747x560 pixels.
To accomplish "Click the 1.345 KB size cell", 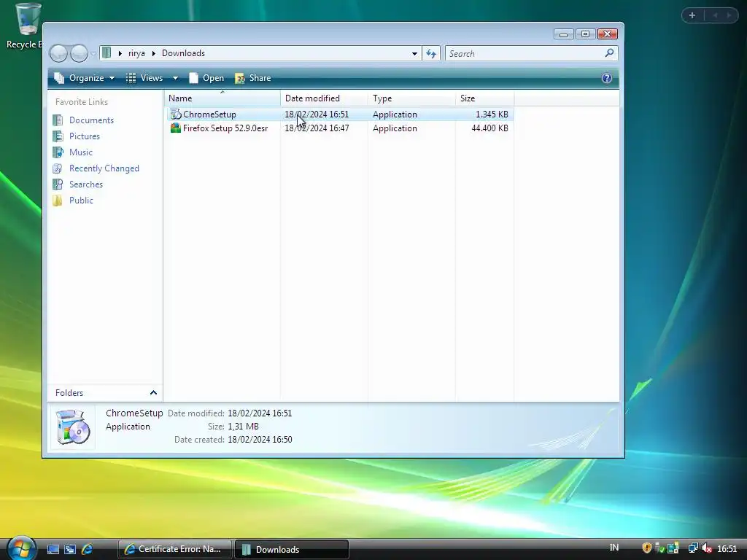I will (492, 114).
